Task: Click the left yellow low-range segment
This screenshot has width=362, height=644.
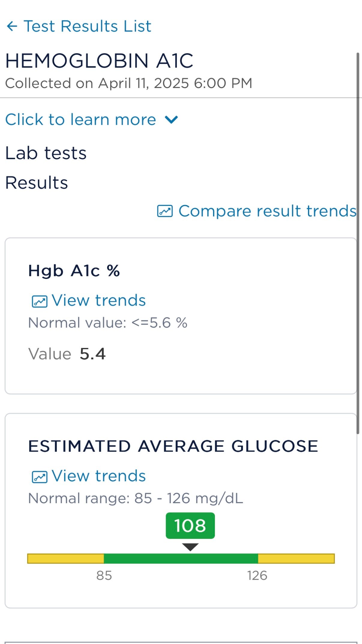Action: click(66, 559)
